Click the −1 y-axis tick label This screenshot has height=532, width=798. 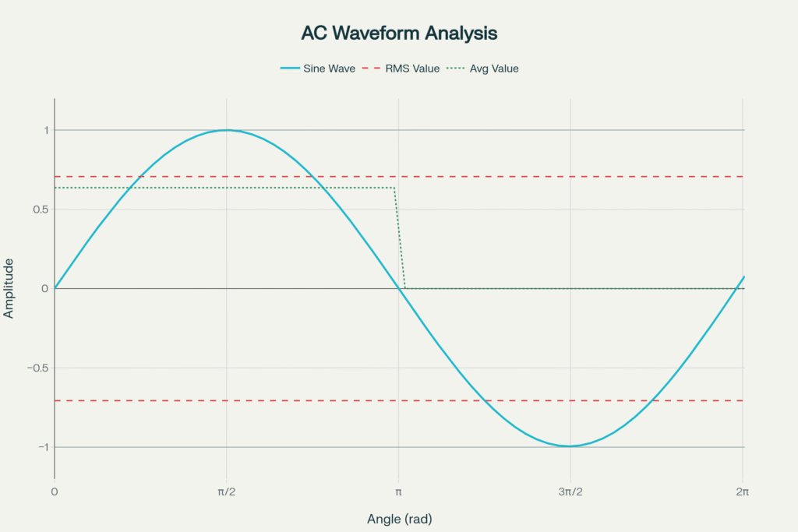(x=41, y=447)
